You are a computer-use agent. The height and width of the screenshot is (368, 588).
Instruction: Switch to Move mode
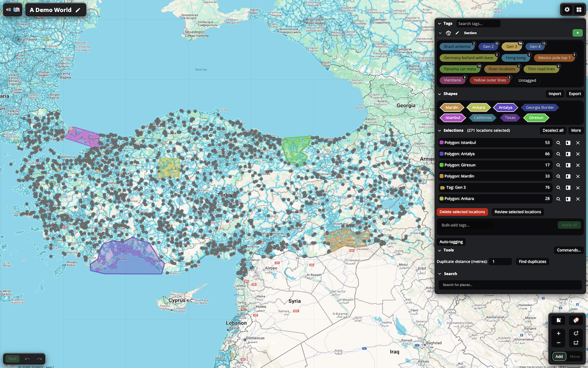[575, 356]
